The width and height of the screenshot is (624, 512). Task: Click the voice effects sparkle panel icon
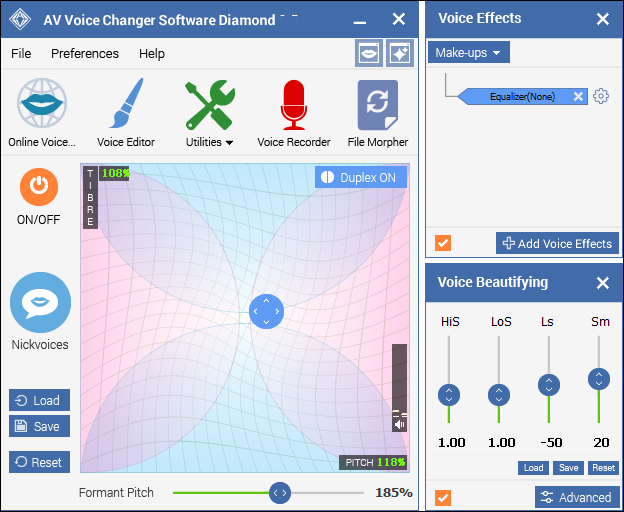[x=400, y=53]
